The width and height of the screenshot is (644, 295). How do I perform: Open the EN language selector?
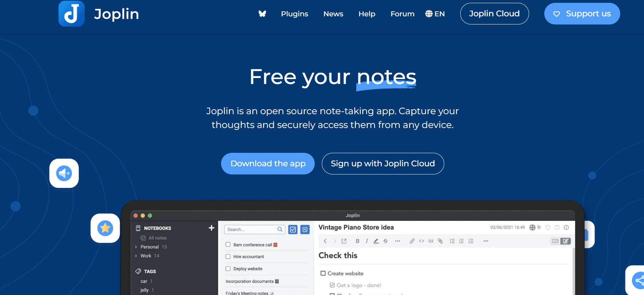[435, 14]
